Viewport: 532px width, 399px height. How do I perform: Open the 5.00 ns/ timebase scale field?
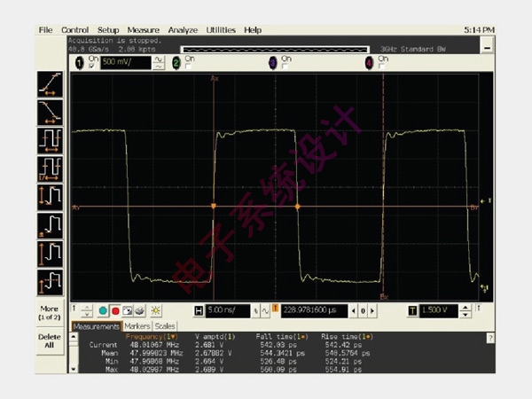click(x=227, y=310)
